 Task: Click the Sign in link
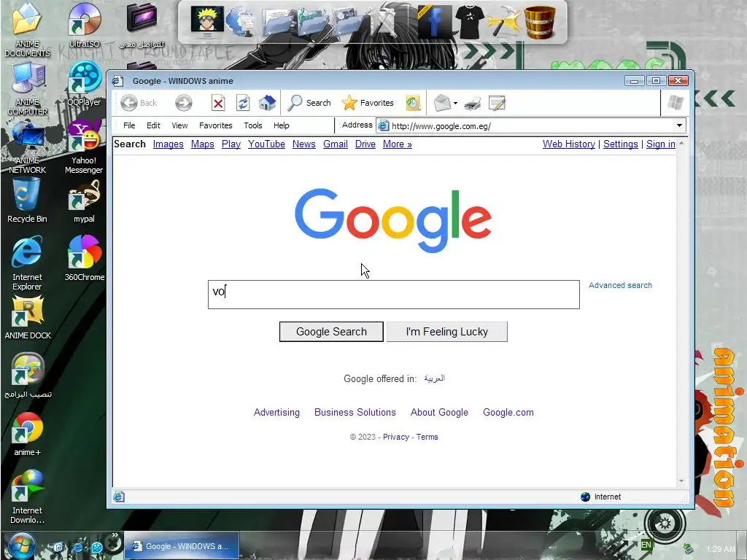661,144
